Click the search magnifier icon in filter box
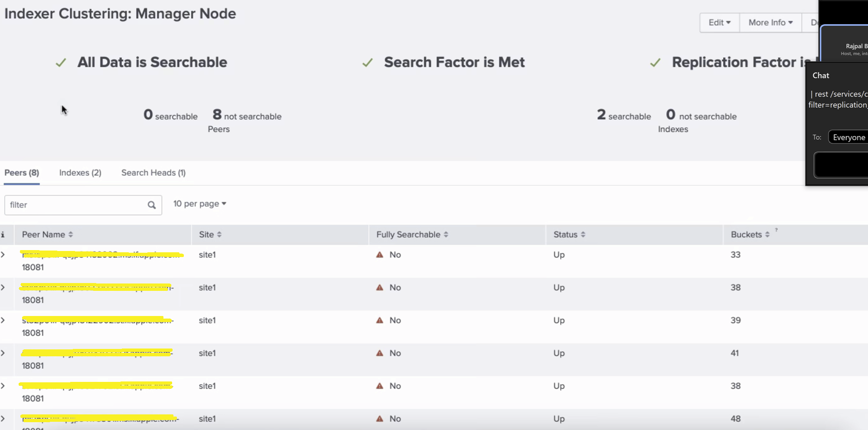868x430 pixels. (x=151, y=205)
